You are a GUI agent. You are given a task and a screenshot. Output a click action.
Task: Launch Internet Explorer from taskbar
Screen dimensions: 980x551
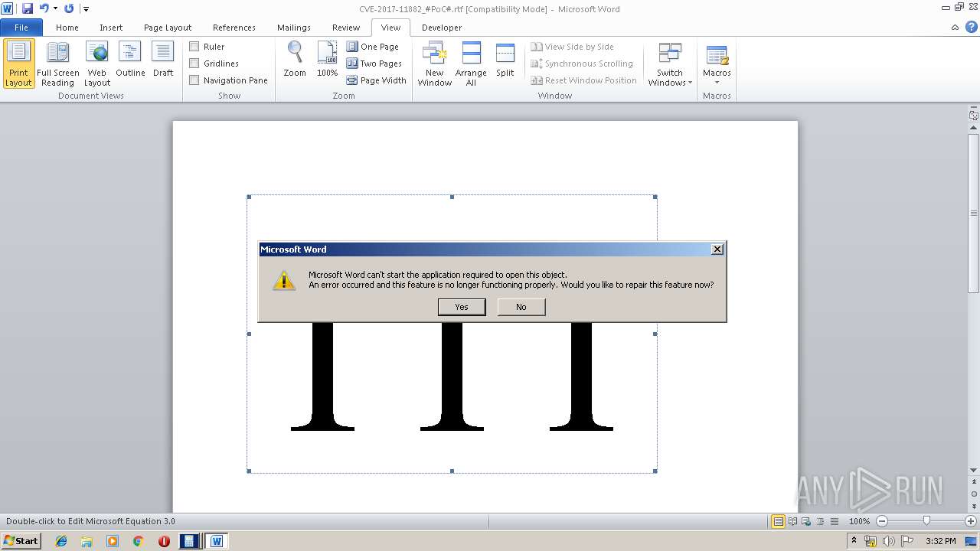click(61, 541)
